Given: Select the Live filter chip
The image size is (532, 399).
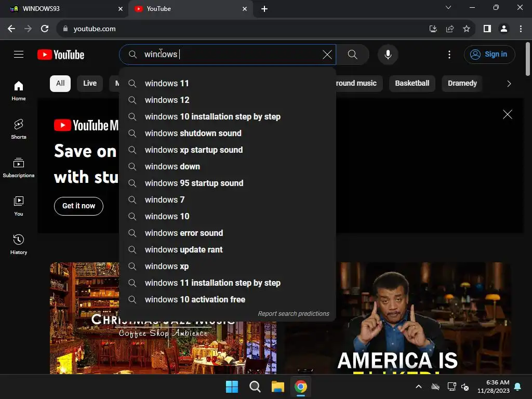Looking at the screenshot, I should pyautogui.click(x=90, y=84).
